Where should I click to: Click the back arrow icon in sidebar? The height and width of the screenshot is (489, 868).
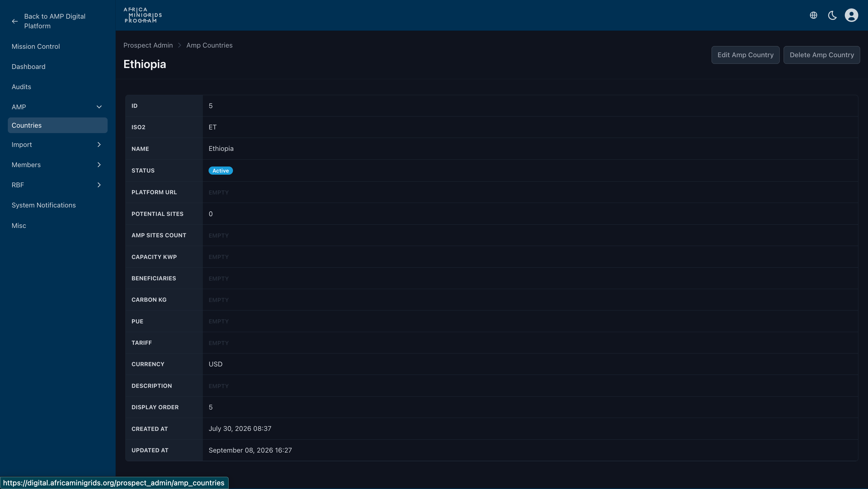tap(15, 21)
